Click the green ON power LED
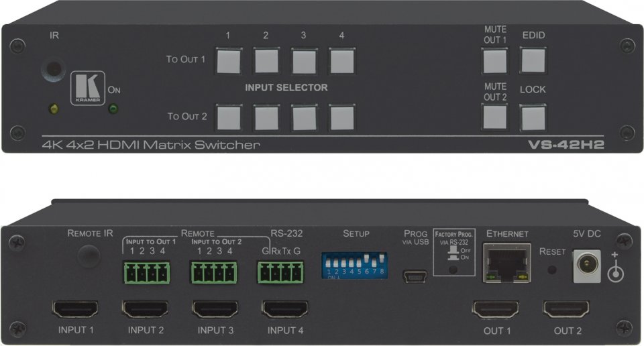Image resolution: width=644 pixels, height=346 pixels. (113, 108)
